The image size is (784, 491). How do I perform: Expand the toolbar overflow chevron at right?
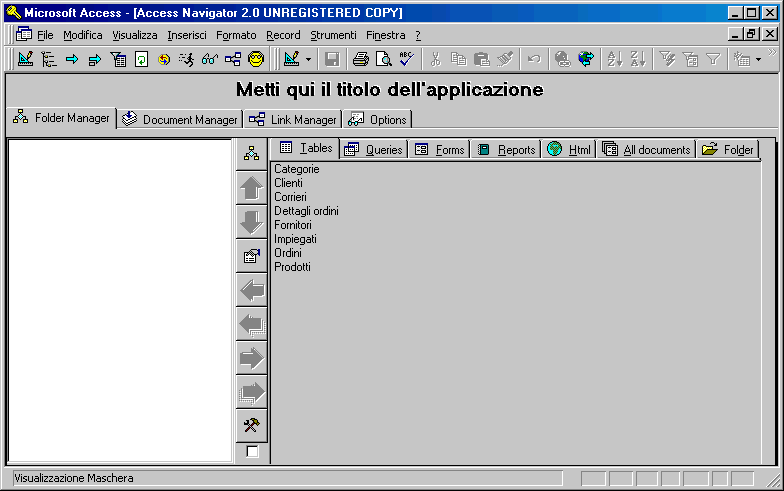pyautogui.click(x=771, y=54)
